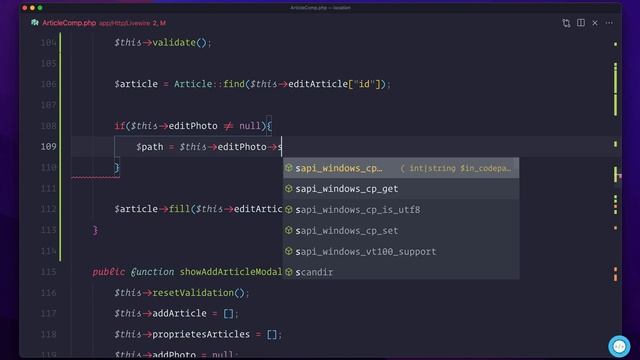640x360 pixels.
Task: Click the "id" string on line 106
Action: (364, 84)
